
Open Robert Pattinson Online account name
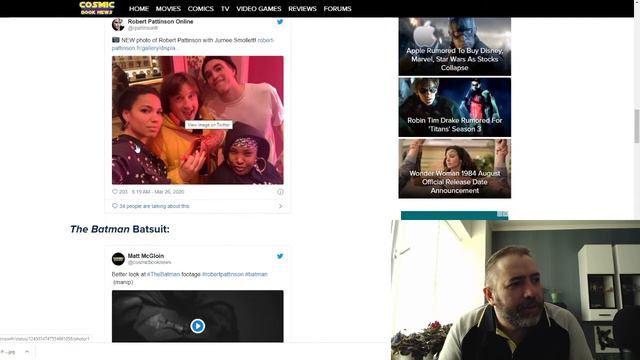point(160,22)
